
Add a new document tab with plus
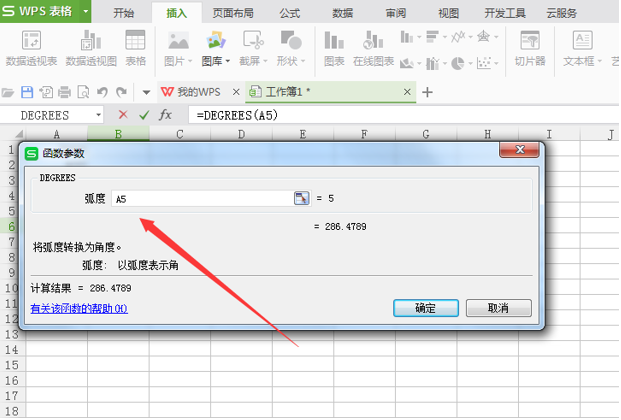pos(427,92)
